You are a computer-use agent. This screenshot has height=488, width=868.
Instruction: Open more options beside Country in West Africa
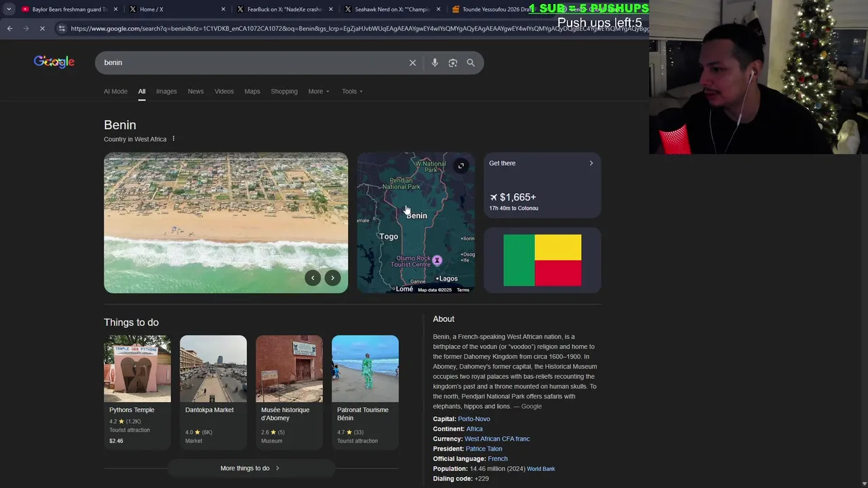(x=174, y=139)
